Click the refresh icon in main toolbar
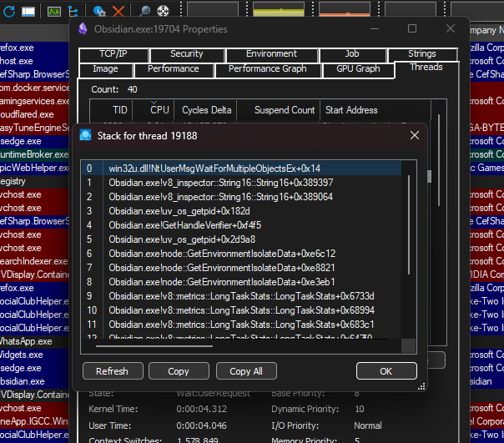 click(8, 11)
